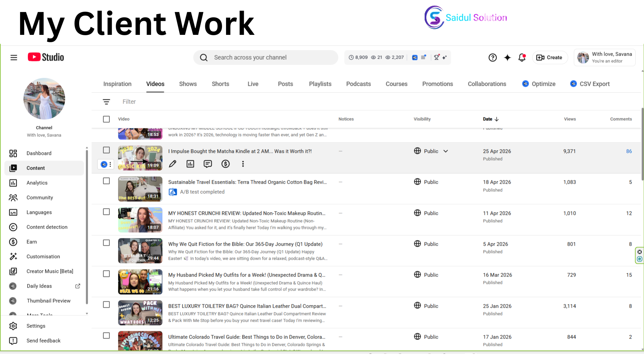Image resolution: width=644 pixels, height=362 pixels.
Task: Open Customisation in the sidebar
Action: pos(44,256)
